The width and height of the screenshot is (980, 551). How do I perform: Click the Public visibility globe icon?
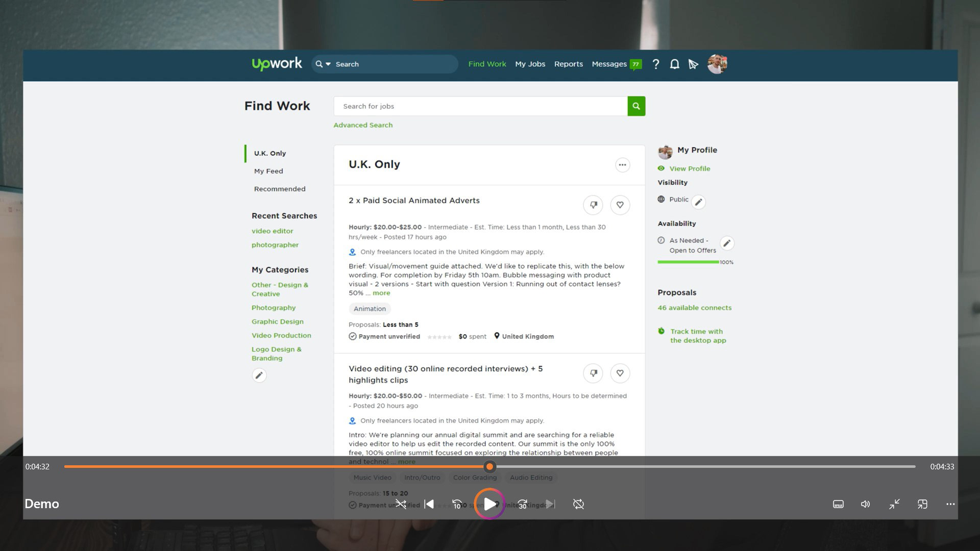tap(661, 199)
